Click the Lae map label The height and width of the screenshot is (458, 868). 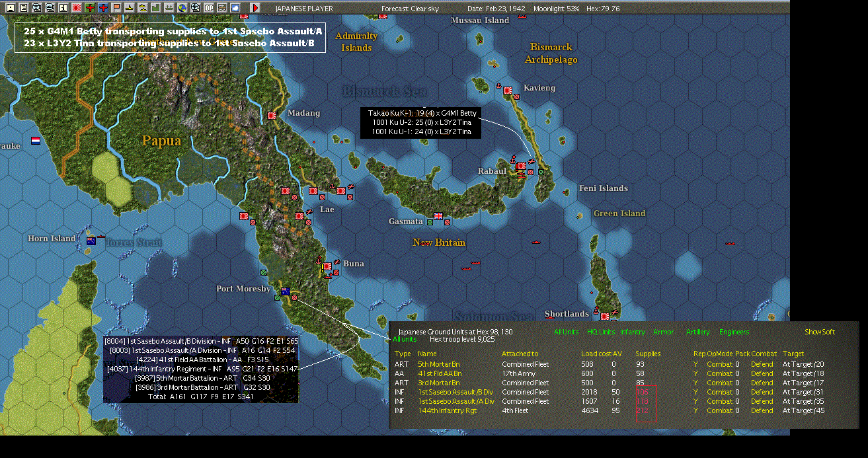click(327, 210)
